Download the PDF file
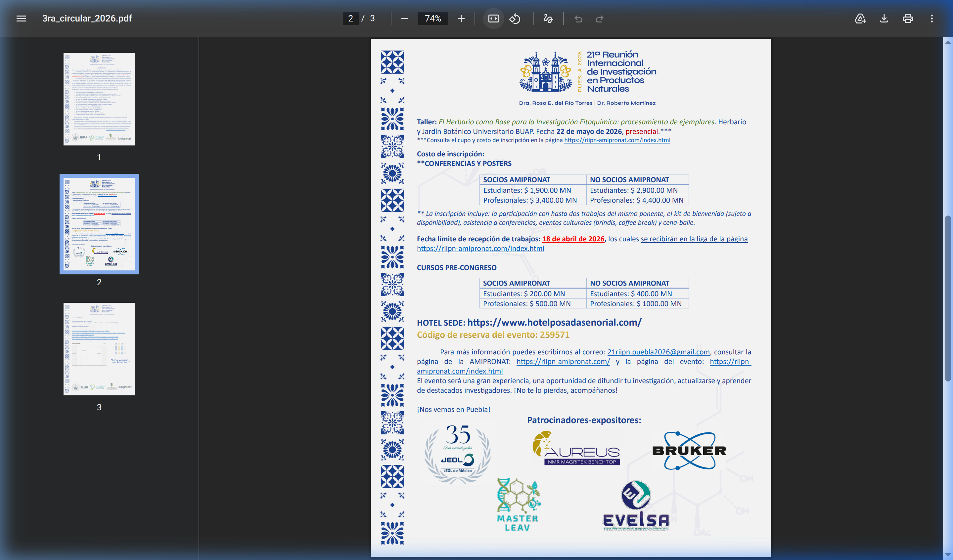Image resolution: width=953 pixels, height=560 pixels. pyautogui.click(x=884, y=19)
